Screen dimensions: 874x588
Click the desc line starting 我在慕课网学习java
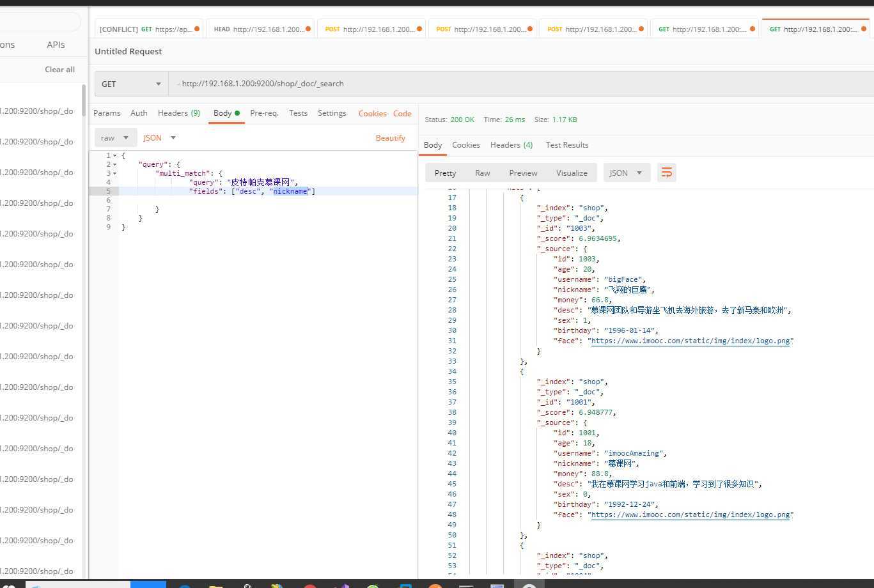coord(659,484)
